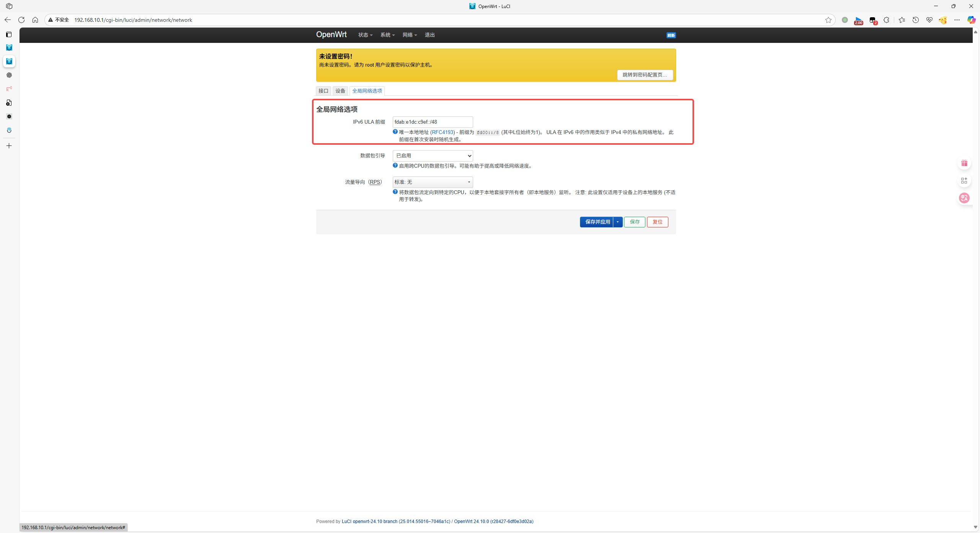Click the pink translate icon on right edge
Viewport: 980px width, 533px height.
(x=964, y=198)
